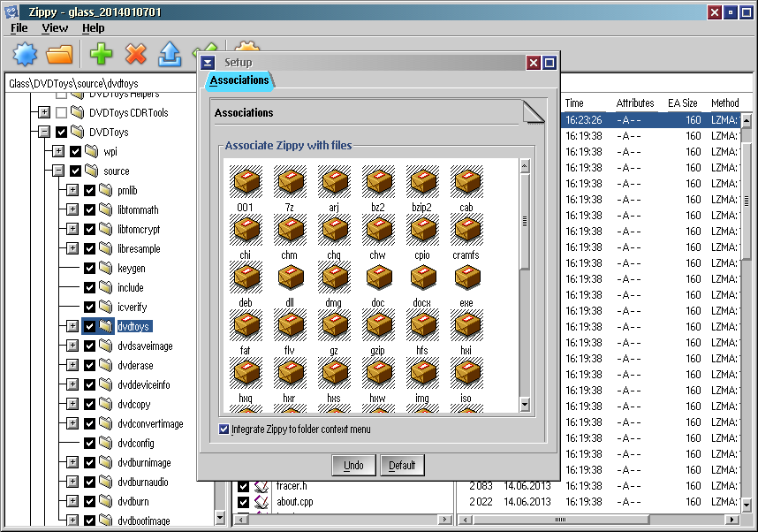Select the exe file association icon
758x532 pixels.
(x=466, y=278)
